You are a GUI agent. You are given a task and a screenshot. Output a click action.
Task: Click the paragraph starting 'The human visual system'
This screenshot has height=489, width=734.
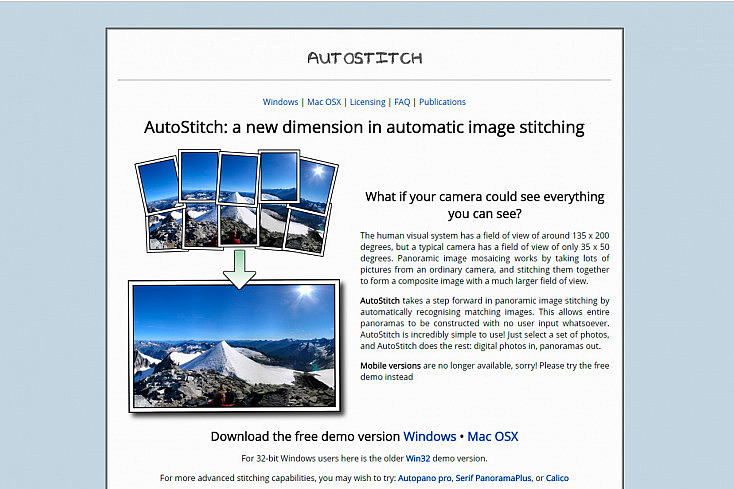pos(484,258)
